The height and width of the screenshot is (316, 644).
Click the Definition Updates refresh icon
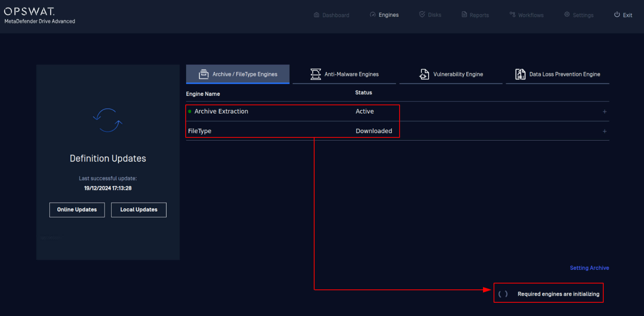[x=108, y=120]
